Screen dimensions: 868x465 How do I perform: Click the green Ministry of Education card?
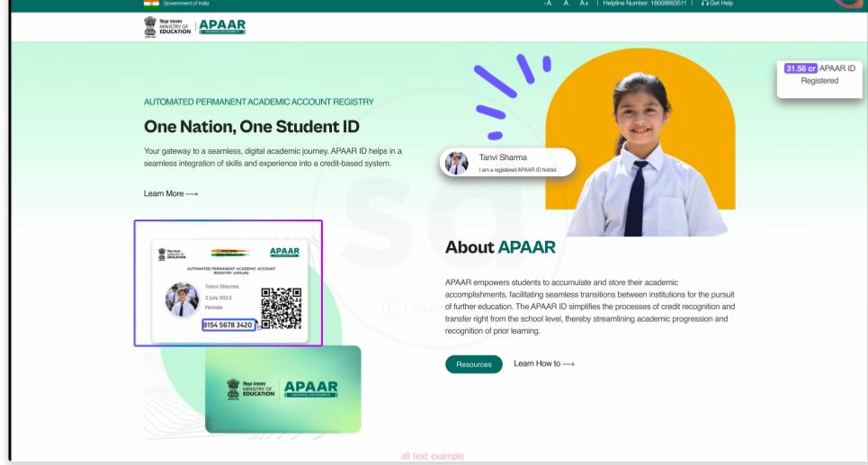click(x=282, y=389)
